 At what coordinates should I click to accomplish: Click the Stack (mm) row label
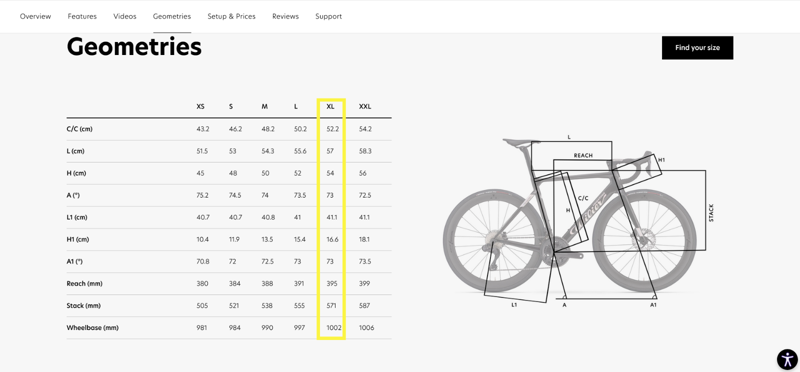point(84,306)
